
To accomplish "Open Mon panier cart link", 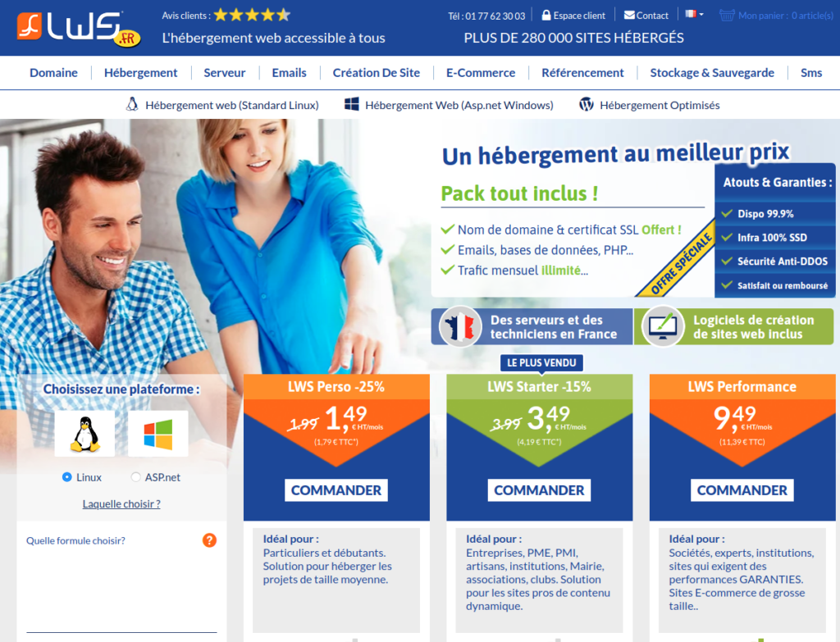I will click(x=785, y=16).
